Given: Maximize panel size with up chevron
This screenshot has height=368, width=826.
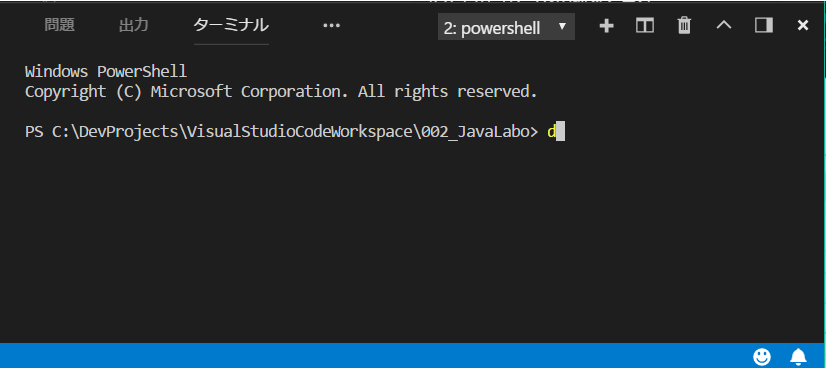Looking at the screenshot, I should pos(724,25).
